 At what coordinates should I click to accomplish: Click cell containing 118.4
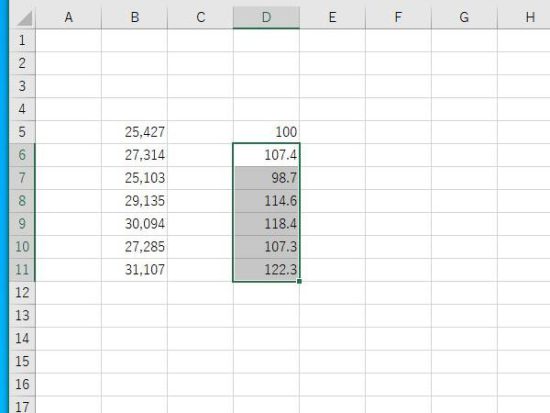pyautogui.click(x=266, y=224)
